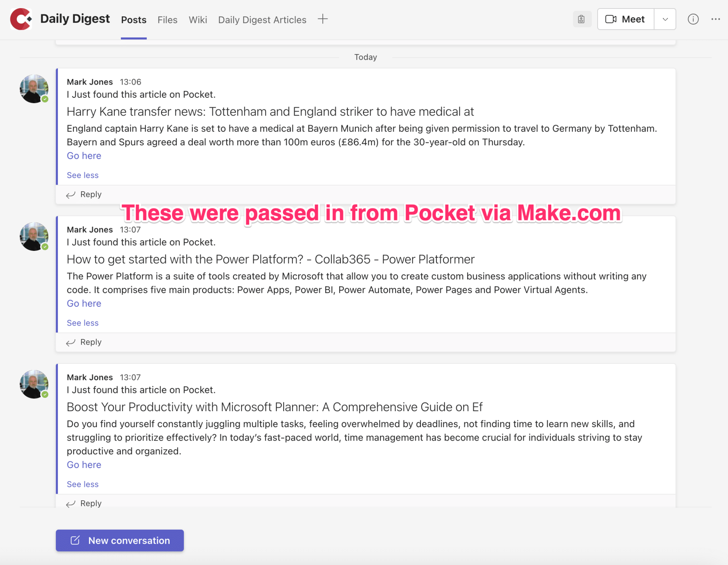
Task: Click the Daily Digest team logo
Action: (21, 19)
